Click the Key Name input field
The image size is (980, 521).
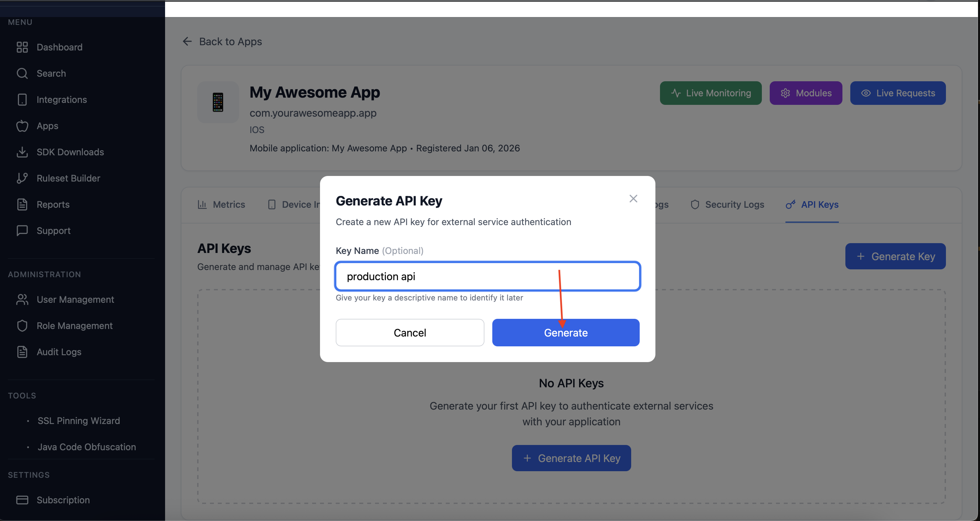(488, 277)
